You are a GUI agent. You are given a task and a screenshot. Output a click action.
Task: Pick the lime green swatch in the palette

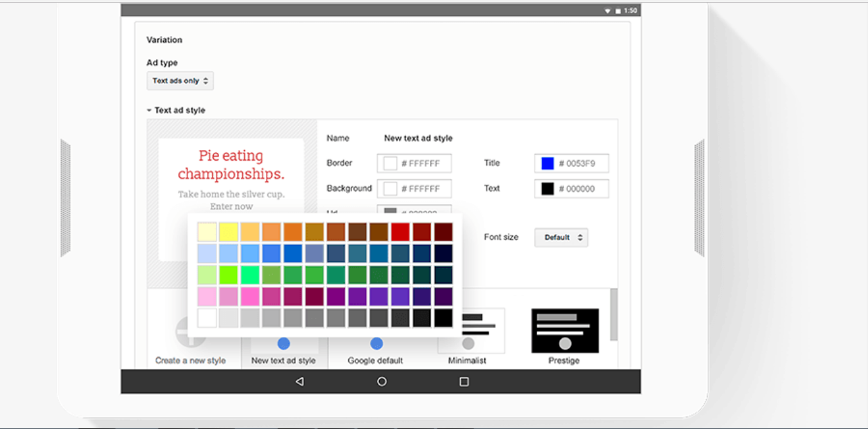(x=228, y=275)
